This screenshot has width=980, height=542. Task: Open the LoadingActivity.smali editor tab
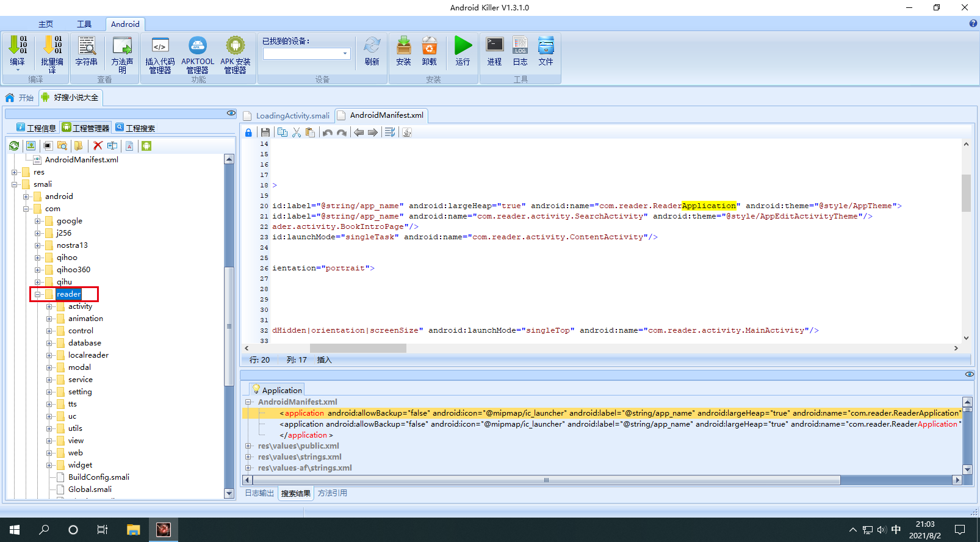[x=287, y=115]
